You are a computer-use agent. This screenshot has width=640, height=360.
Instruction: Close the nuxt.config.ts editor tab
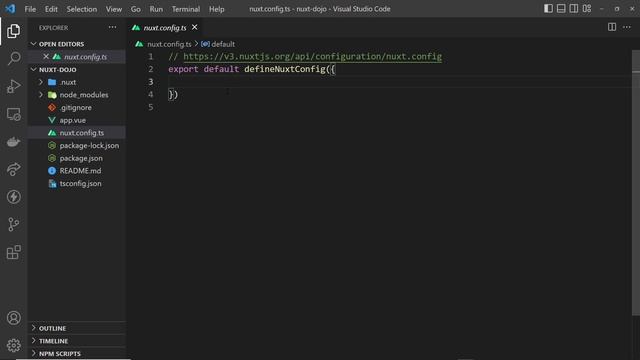point(195,27)
